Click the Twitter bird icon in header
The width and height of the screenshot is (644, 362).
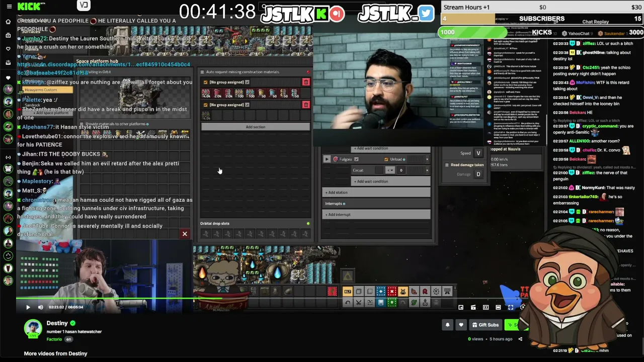pos(426,14)
